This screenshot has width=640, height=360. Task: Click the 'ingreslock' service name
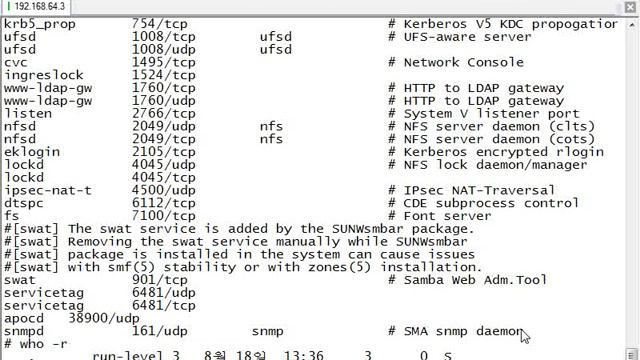pos(44,75)
